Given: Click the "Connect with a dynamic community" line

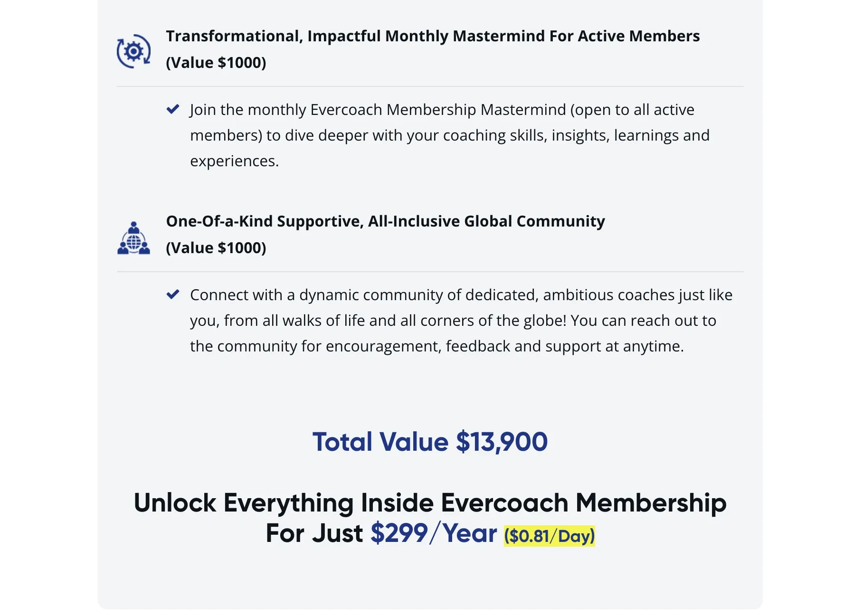Looking at the screenshot, I should pos(461,295).
